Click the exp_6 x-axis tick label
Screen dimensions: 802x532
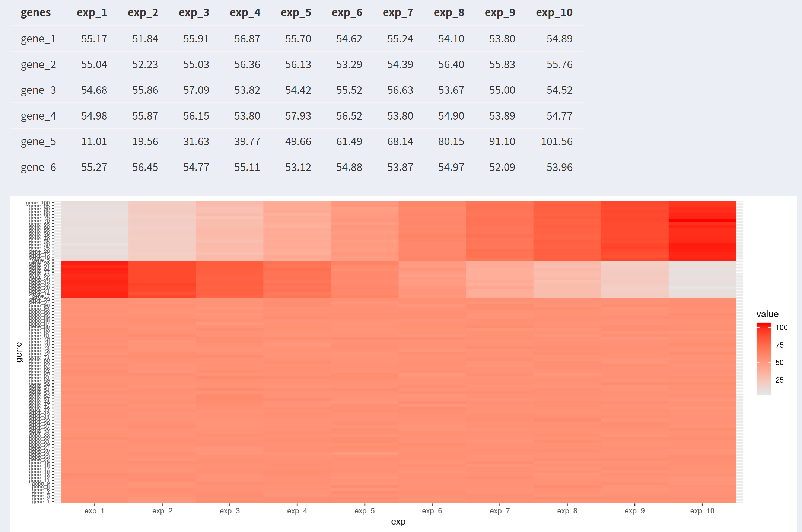tap(432, 511)
